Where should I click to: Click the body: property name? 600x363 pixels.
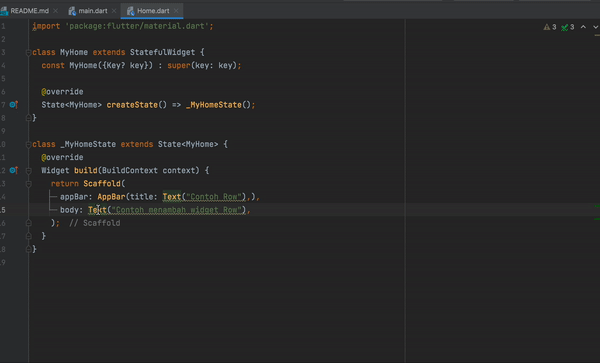(72, 210)
